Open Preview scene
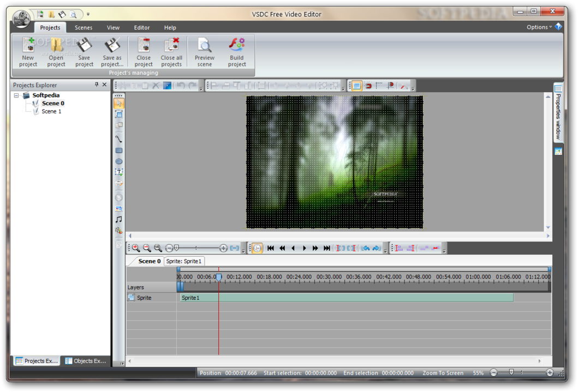This screenshot has height=392, width=578. [205, 52]
